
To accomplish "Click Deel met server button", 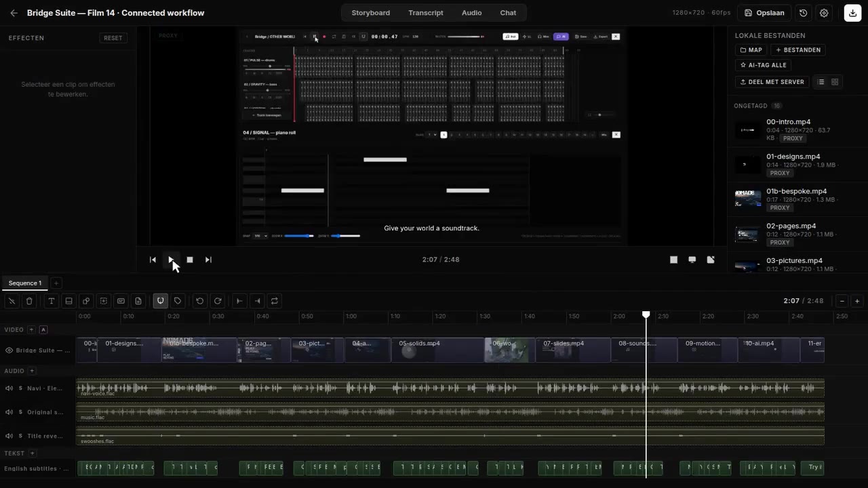I will pos(772,82).
